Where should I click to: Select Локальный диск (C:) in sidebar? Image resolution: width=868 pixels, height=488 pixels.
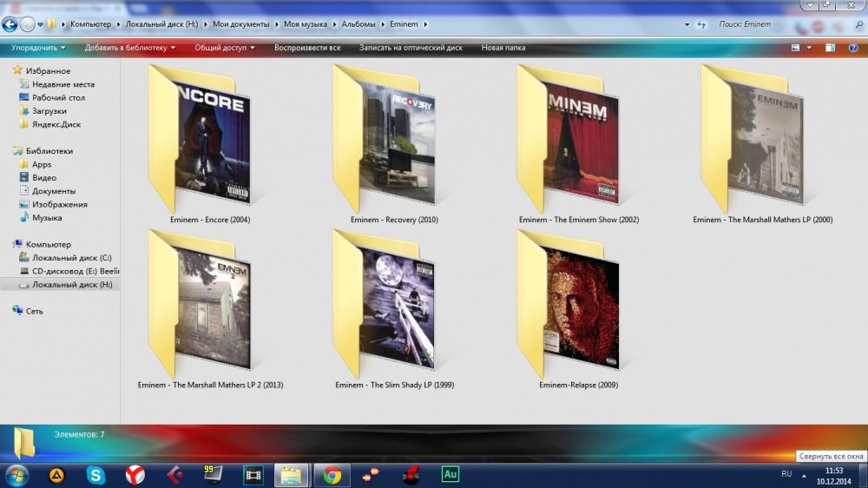71,258
